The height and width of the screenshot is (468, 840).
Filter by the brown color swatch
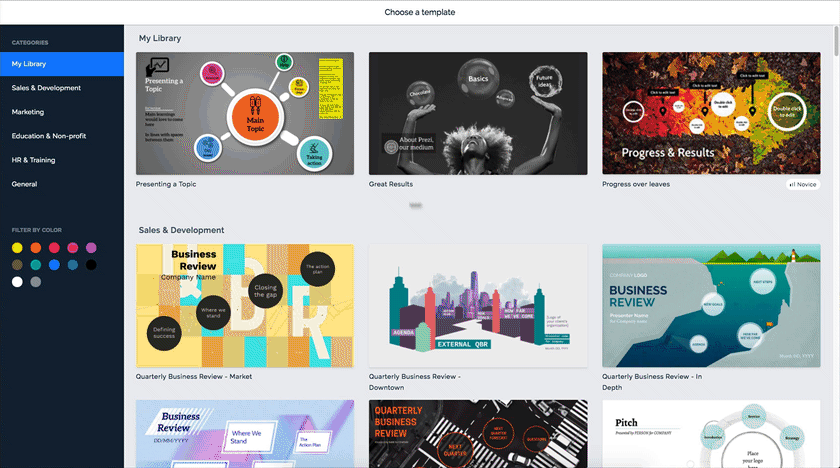17,265
